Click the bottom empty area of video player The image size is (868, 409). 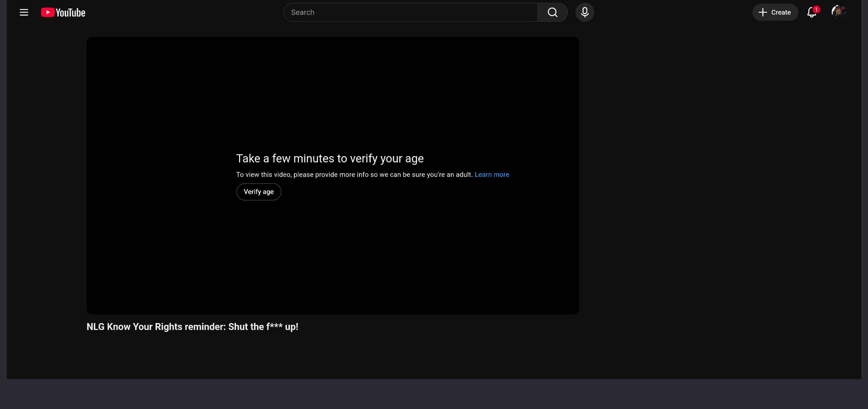[333, 267]
